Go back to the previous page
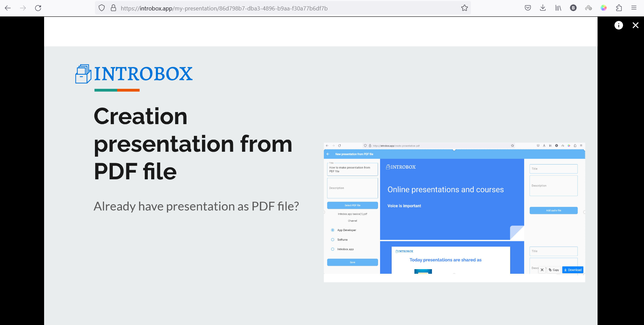Image resolution: width=644 pixels, height=325 pixels. [x=8, y=8]
